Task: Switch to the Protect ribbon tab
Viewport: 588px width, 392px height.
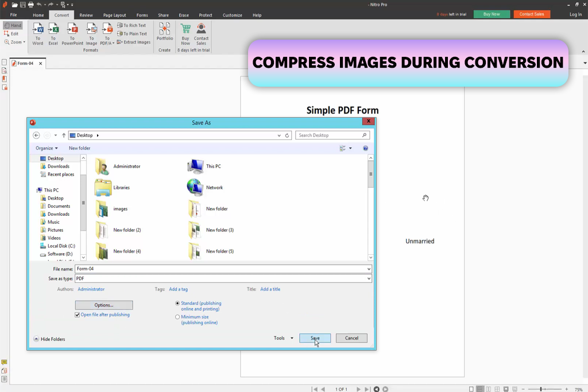Action: [x=206, y=15]
